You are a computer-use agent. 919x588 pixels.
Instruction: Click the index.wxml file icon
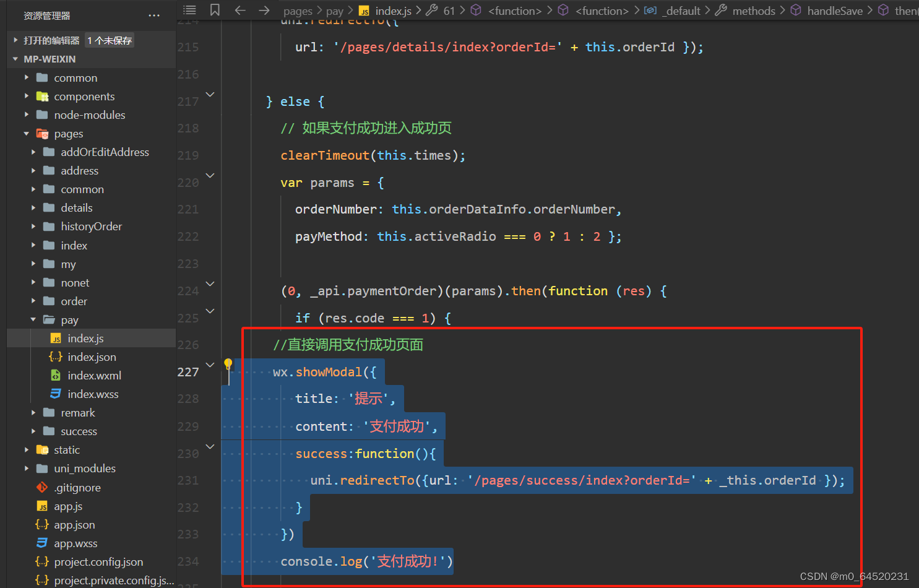(56, 376)
